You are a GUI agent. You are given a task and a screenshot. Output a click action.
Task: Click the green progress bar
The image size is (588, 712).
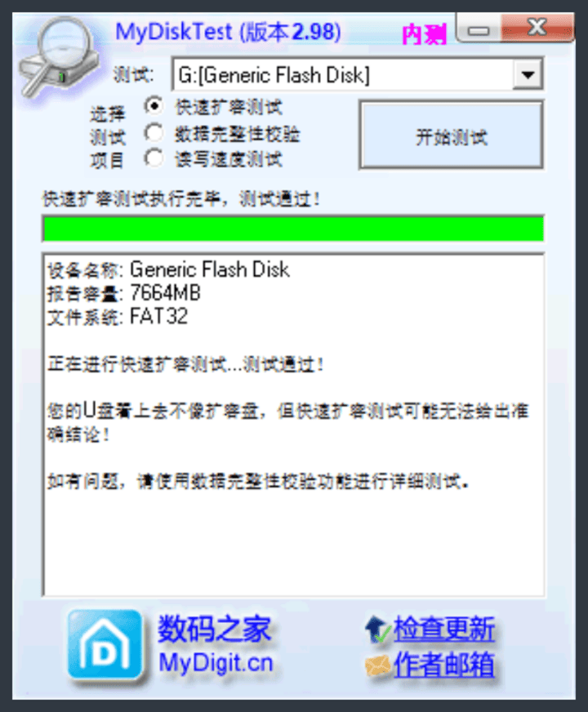pos(293,229)
